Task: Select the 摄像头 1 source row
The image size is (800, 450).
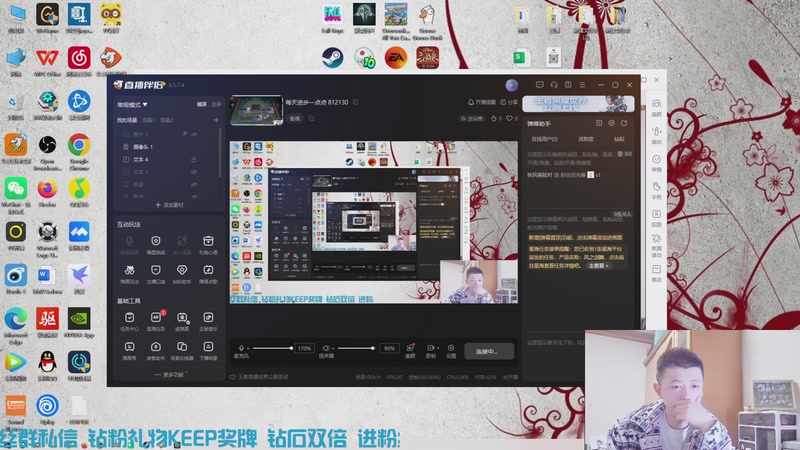Action: 168,146
